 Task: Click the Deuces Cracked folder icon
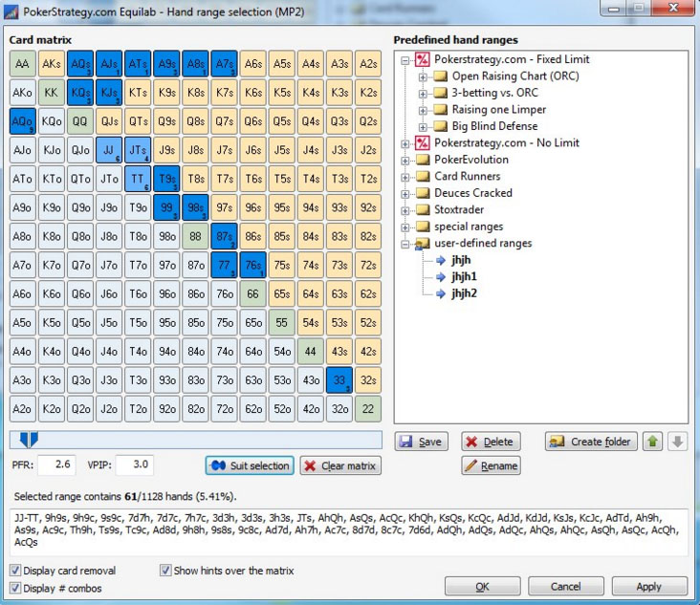point(423,193)
